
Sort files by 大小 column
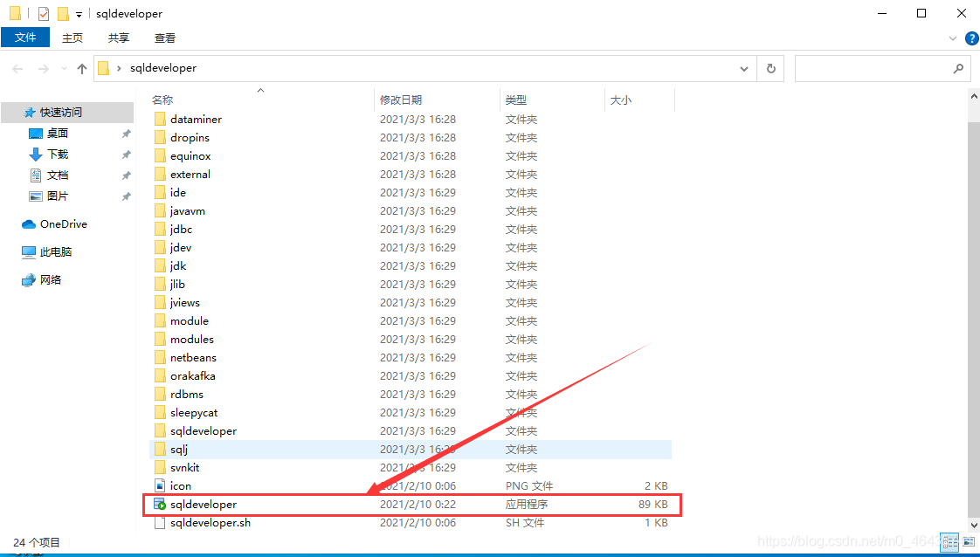coord(621,100)
